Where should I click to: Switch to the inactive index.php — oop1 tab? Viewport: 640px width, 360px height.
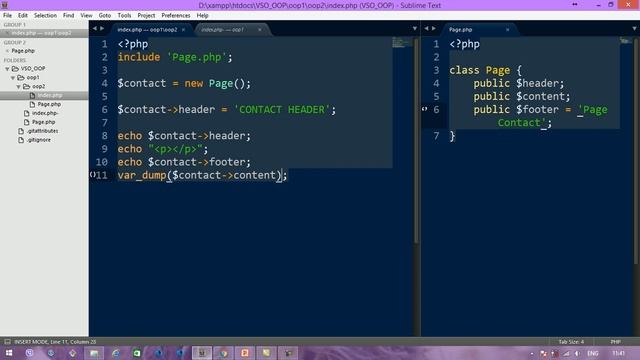pos(222,30)
